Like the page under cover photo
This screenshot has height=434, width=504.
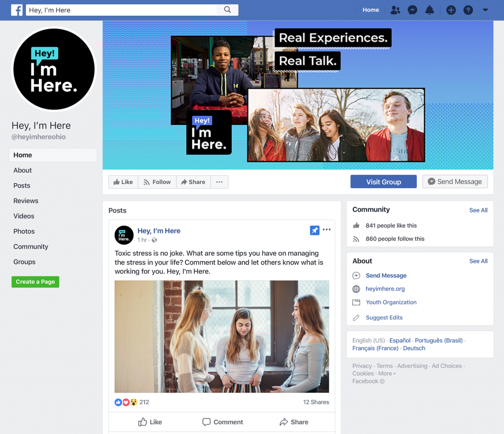coord(123,182)
